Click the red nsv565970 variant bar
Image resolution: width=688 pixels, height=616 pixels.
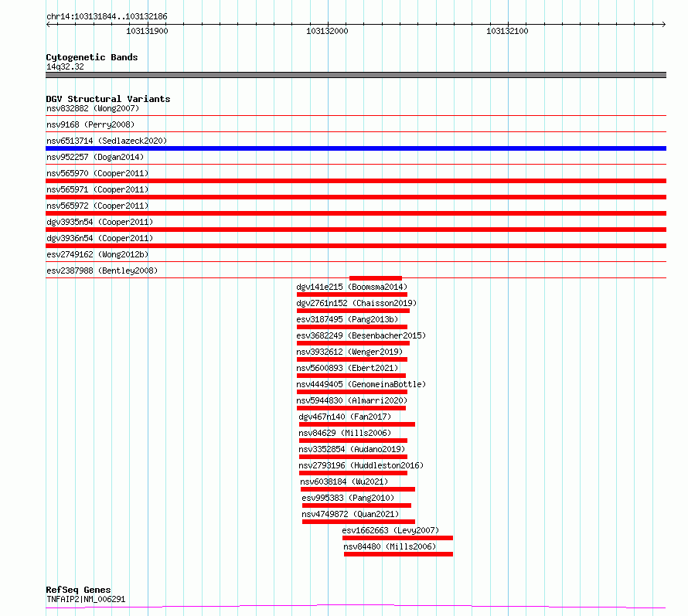coord(356,181)
